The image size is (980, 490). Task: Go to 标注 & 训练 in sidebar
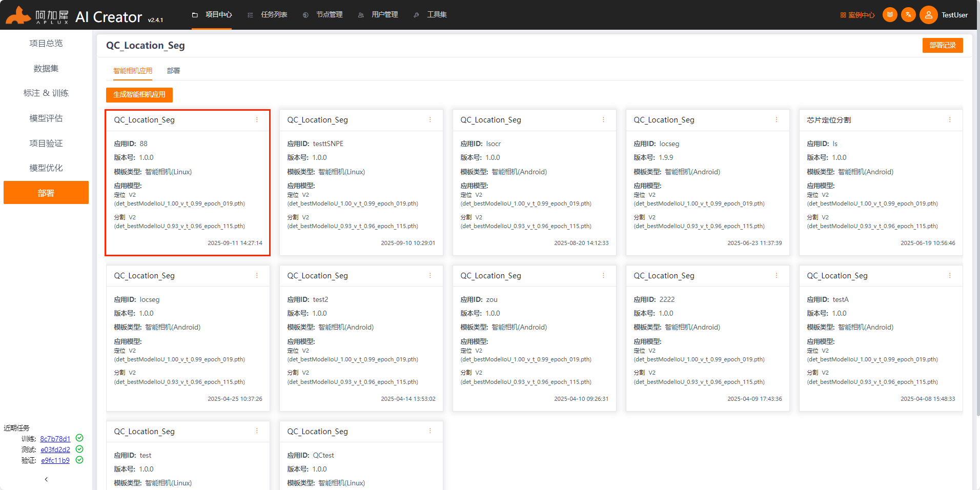(x=46, y=93)
